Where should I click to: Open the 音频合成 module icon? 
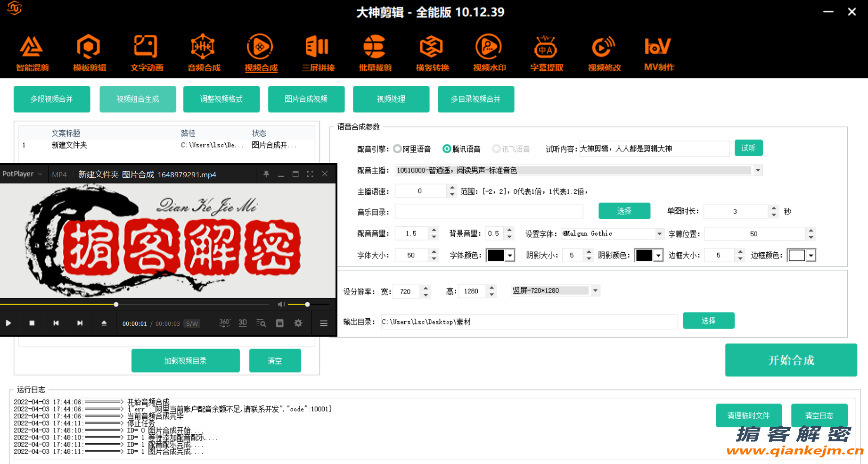coord(204,53)
